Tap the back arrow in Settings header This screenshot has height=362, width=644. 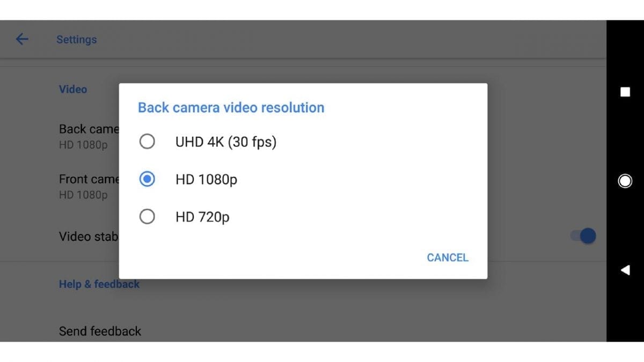[x=21, y=39]
